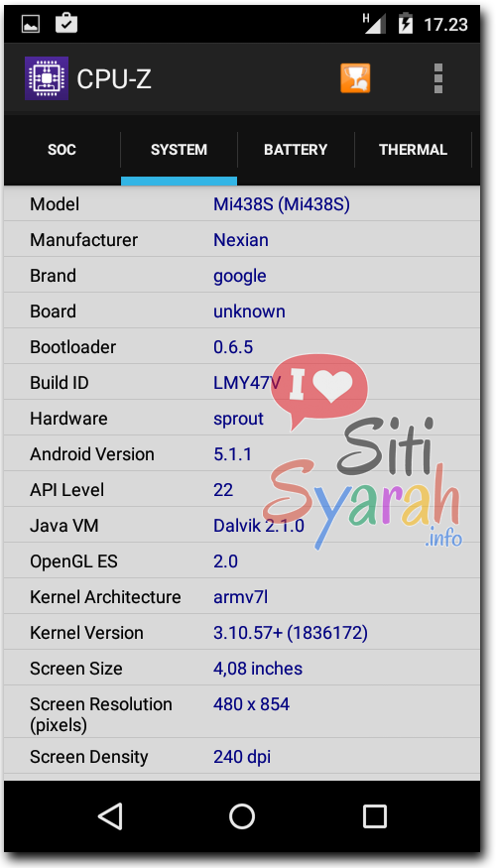
Task: Tap the LMY47V build ID value
Action: tap(247, 383)
